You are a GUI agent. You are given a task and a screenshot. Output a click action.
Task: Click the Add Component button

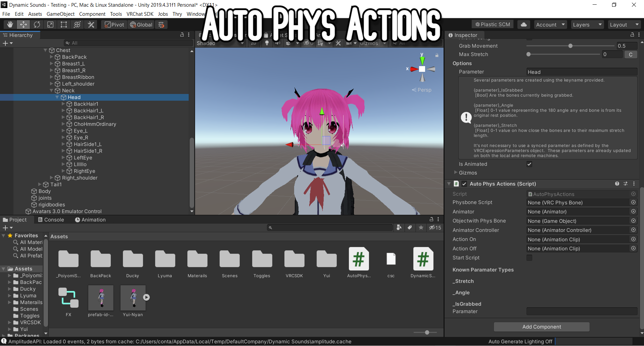tap(541, 327)
